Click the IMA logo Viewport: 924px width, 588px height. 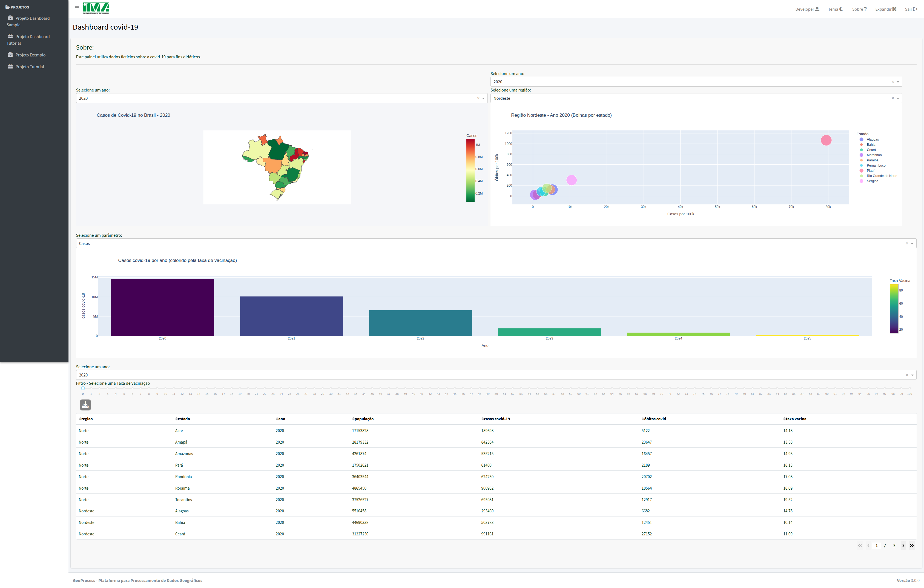pos(96,8)
